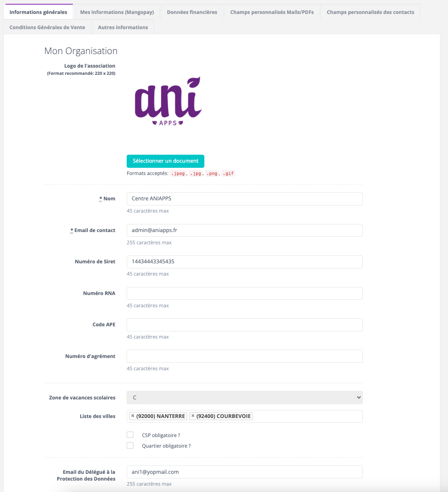Screen dimensions: 448x492
Task: Open Champs personnalisés des contacts tab
Action: [370, 12]
